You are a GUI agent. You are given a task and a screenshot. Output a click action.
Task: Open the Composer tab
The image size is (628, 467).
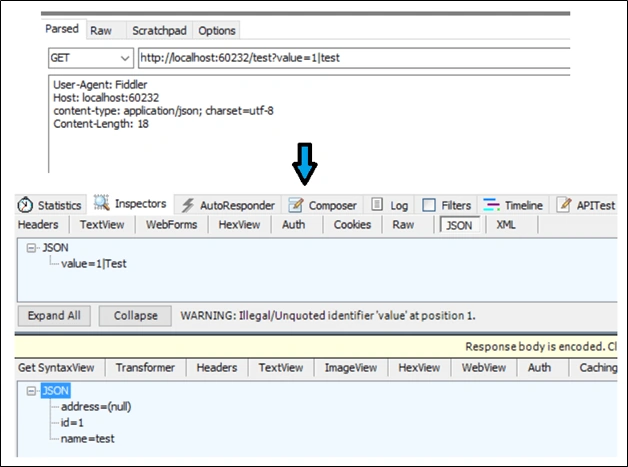click(x=322, y=205)
